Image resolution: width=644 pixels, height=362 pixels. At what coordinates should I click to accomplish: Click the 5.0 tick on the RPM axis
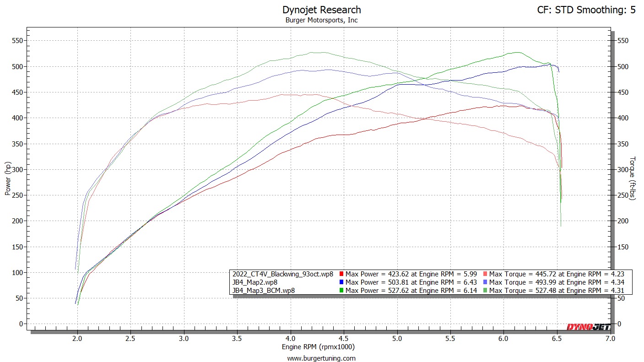pos(397,339)
